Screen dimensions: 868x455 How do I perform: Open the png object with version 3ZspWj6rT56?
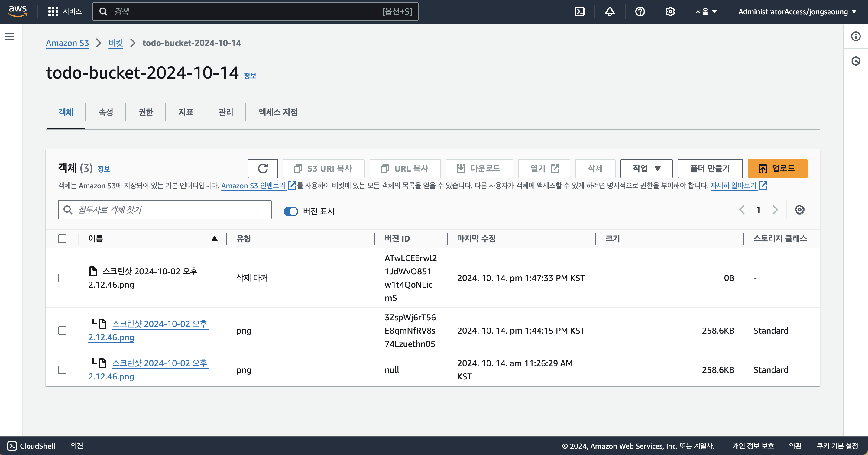[148, 331]
